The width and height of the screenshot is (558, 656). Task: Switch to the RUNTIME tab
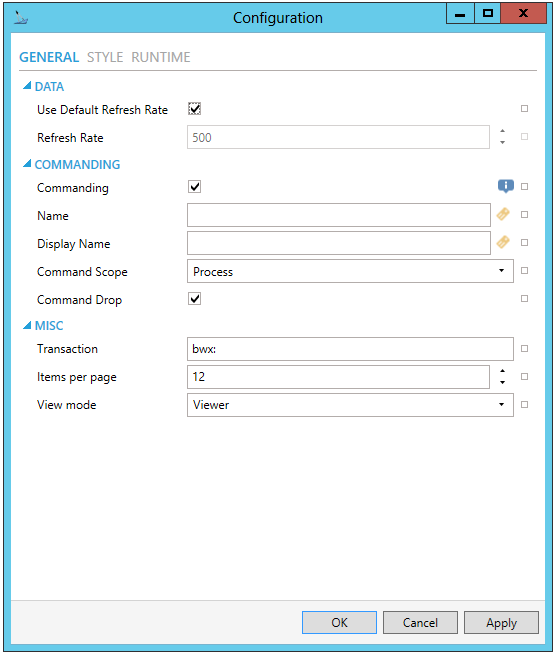coord(161,57)
